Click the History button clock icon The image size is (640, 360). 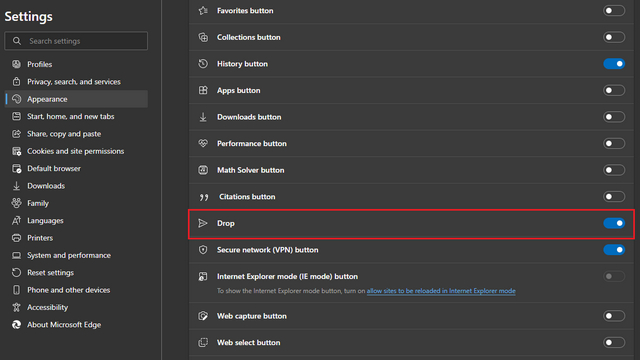click(x=203, y=64)
